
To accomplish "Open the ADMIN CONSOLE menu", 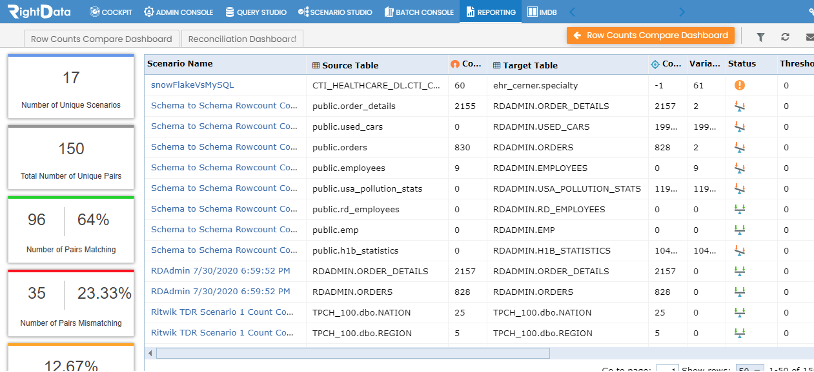I will point(179,12).
